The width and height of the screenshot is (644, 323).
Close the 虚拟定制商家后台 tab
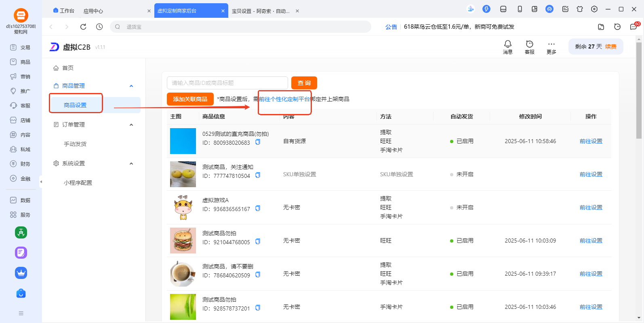pyautogui.click(x=223, y=11)
